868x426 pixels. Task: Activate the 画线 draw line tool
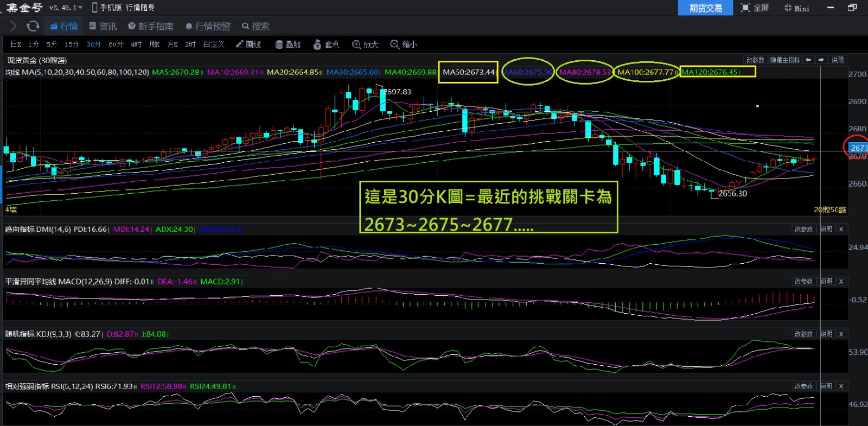coord(248,44)
